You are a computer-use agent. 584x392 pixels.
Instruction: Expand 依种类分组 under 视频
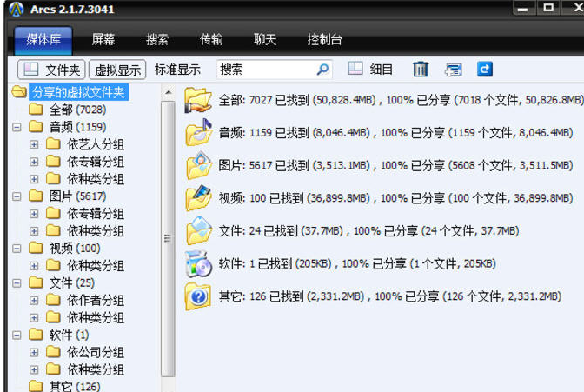[34, 266]
